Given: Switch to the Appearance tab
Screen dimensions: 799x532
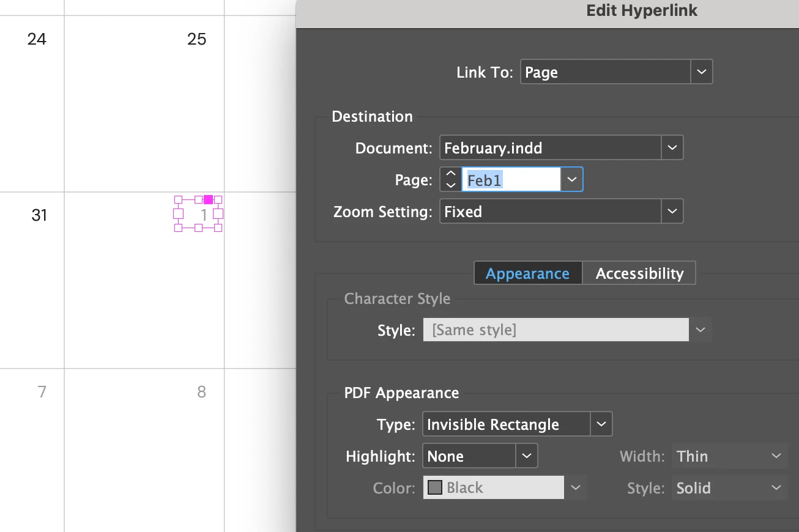Looking at the screenshot, I should (x=527, y=273).
